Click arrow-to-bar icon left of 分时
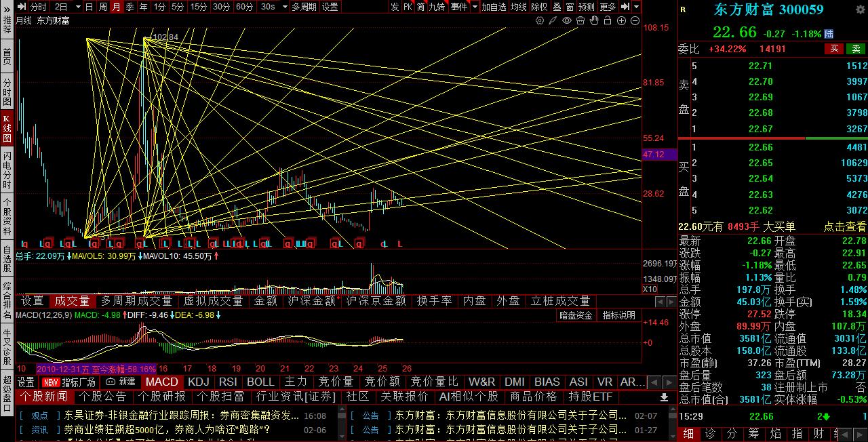 click(22, 7)
